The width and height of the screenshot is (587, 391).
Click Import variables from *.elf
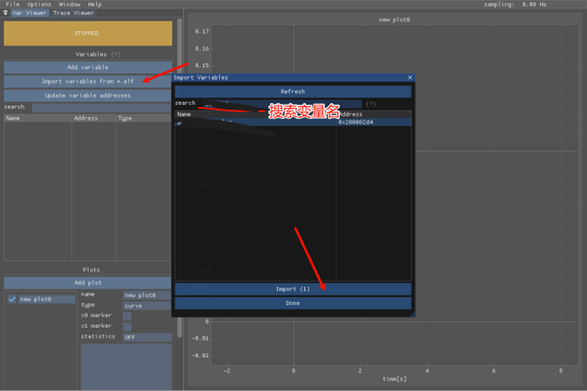[x=88, y=81]
